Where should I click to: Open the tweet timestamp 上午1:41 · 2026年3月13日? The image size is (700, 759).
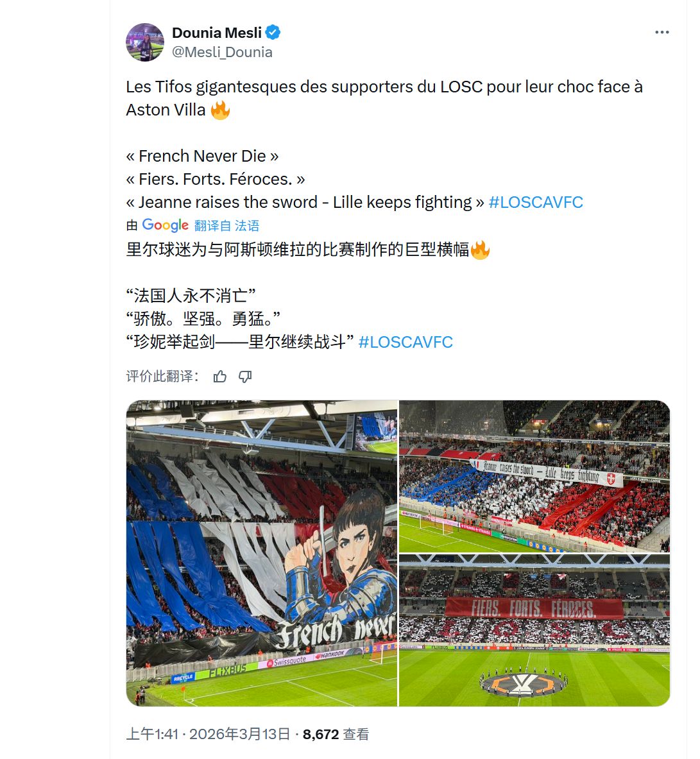(x=208, y=734)
